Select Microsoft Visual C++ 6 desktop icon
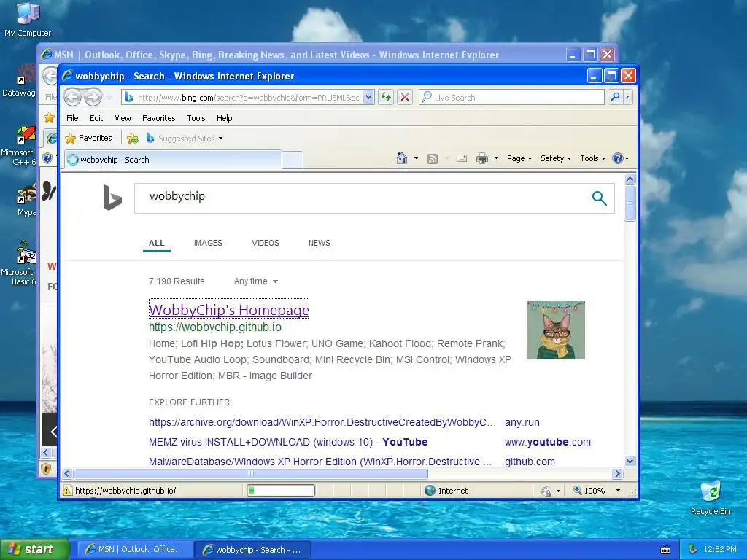Viewport: 747px width, 560px height. click(x=18, y=146)
